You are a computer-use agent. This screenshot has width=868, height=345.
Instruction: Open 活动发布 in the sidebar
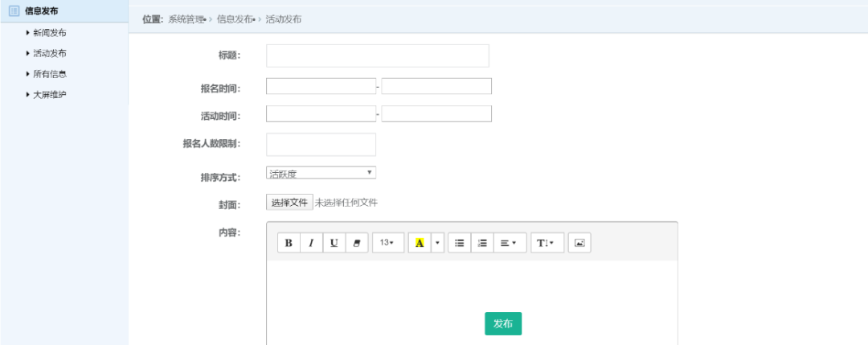[x=50, y=53]
